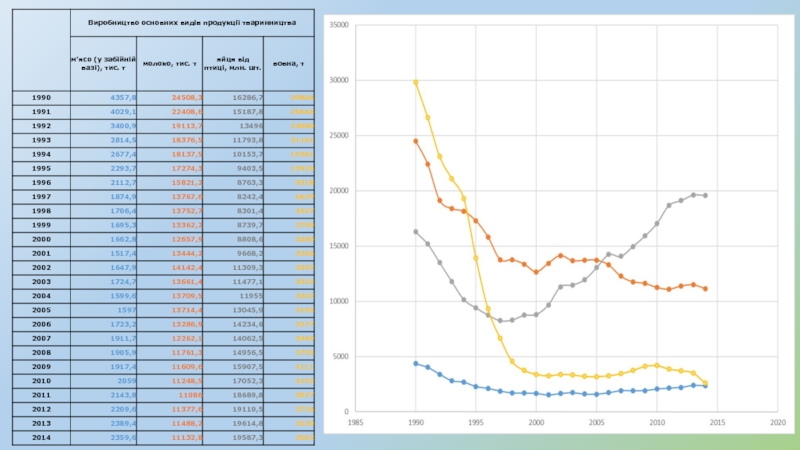Select meat value 1517,4
The image size is (800, 450).
point(123,253)
